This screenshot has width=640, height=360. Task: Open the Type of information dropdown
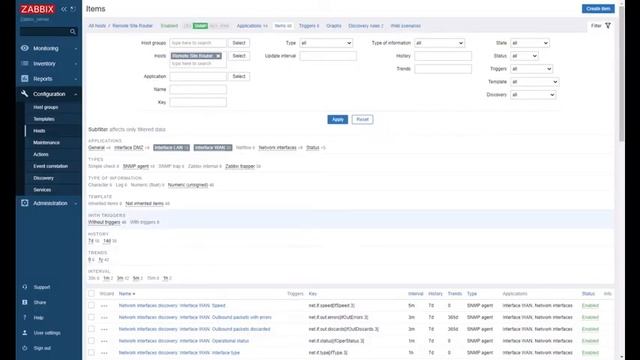[x=439, y=43]
